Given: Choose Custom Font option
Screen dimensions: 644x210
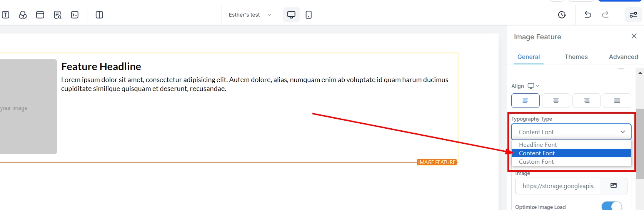Looking at the screenshot, I should click(x=536, y=162).
